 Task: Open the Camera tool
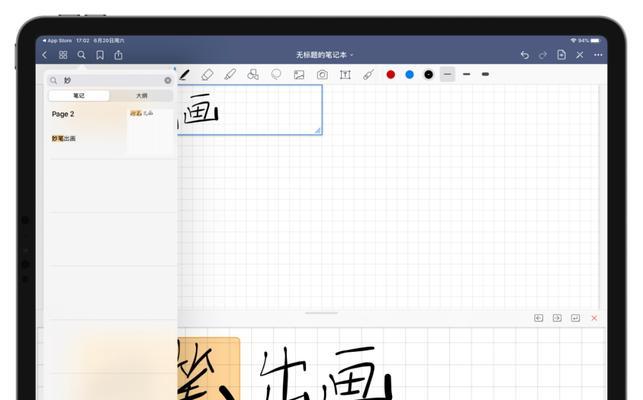click(322, 75)
